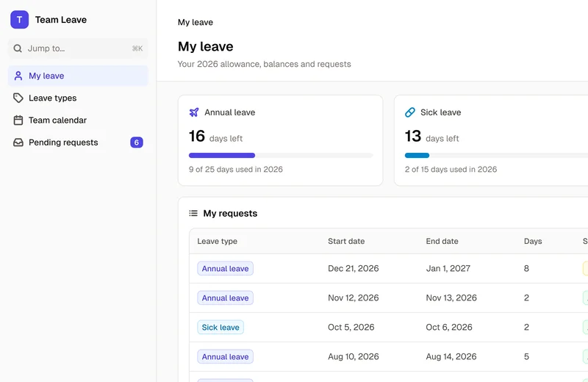
Task: Click the 8 days value in Dec 21 row
Action: click(526, 268)
